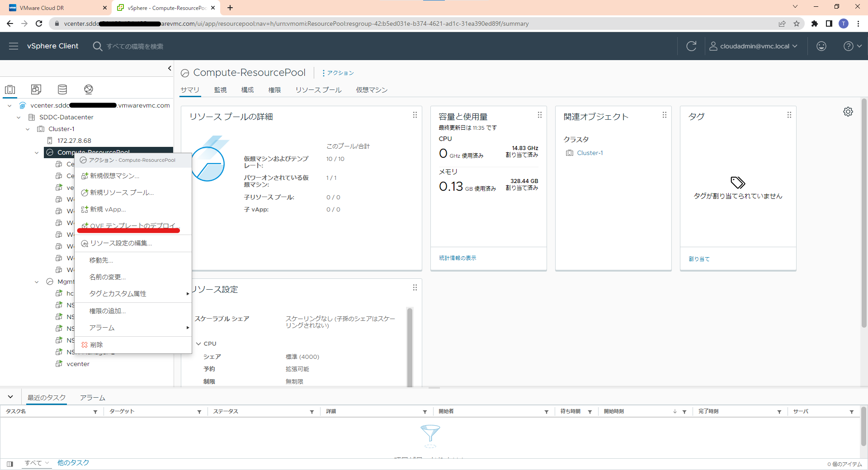
Task: Collapse the recent tasks bottom panel
Action: (x=10, y=397)
